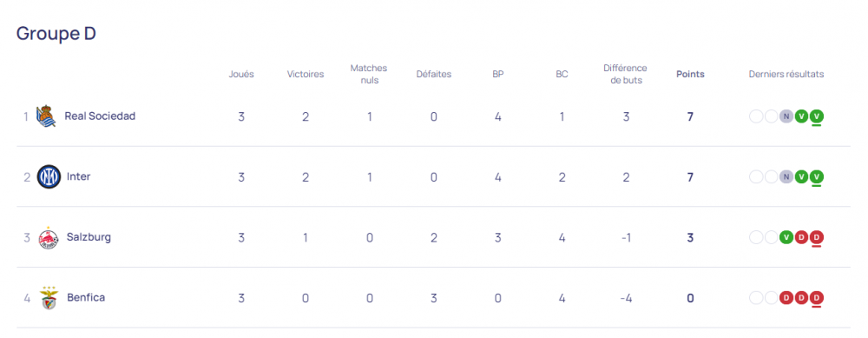The width and height of the screenshot is (868, 338).
Task: Click the Real Sociedad club crest
Action: pyautogui.click(x=46, y=116)
